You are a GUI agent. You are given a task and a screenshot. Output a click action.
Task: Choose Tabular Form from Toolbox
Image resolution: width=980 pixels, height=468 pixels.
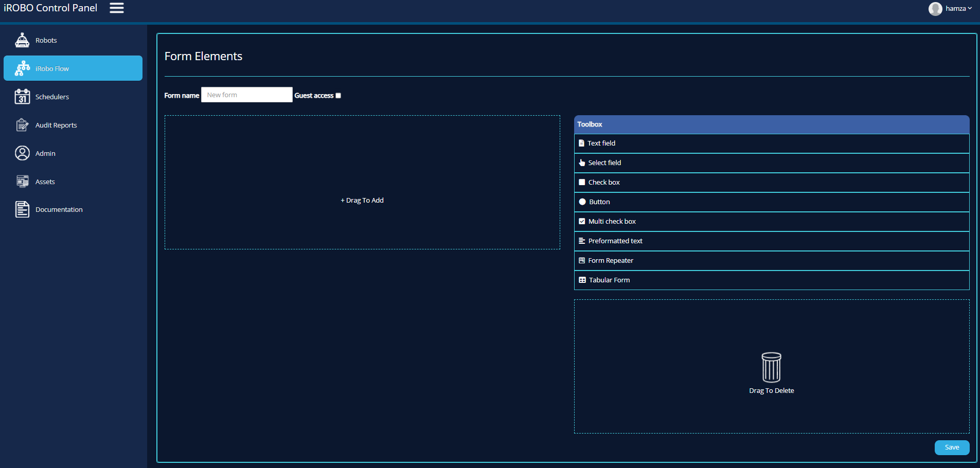point(609,280)
